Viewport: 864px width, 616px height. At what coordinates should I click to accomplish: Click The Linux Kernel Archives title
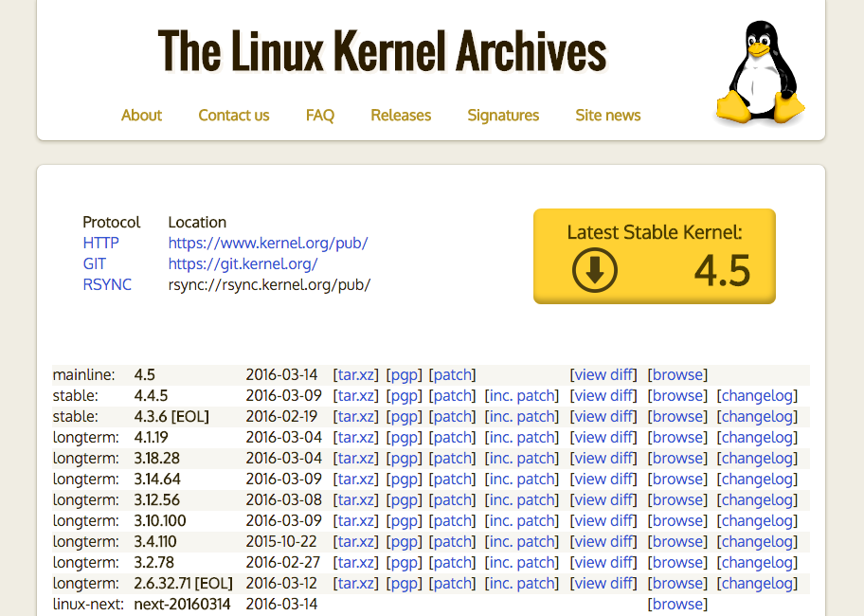pos(382,50)
